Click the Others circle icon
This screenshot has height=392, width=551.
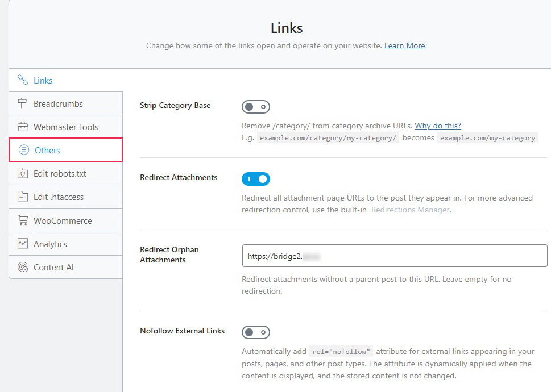(x=24, y=150)
